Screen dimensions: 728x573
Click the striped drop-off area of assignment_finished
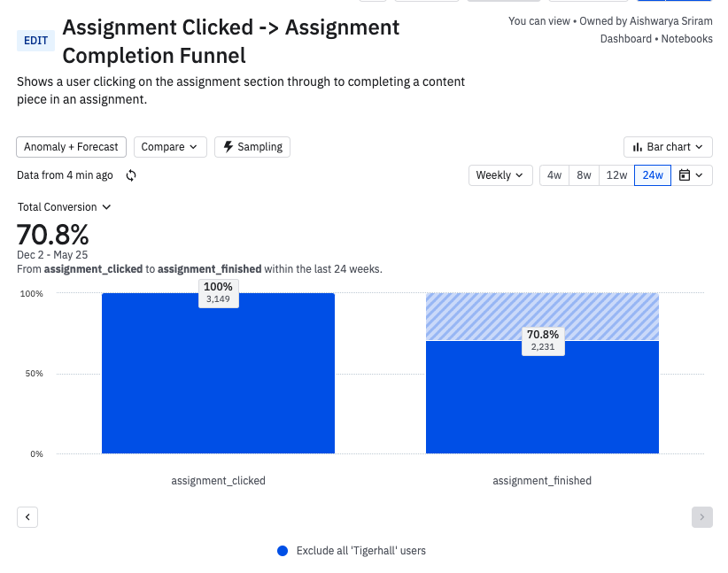pyautogui.click(x=542, y=312)
